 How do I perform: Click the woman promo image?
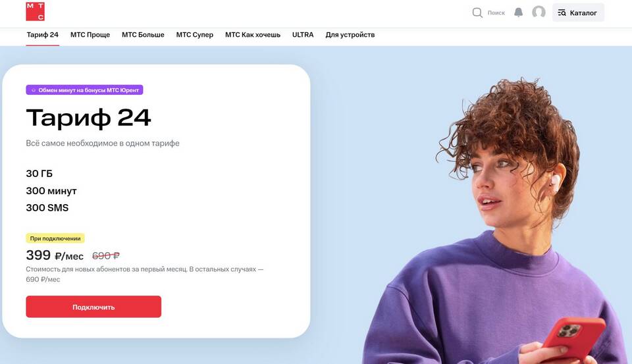click(496, 222)
